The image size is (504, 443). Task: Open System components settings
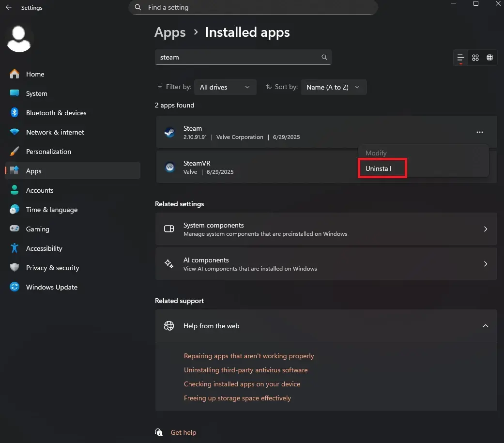[x=326, y=229]
